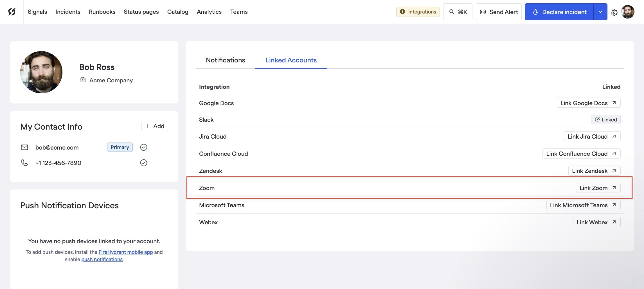This screenshot has height=289, width=644.
Task: Add new contact info
Action: 155,126
